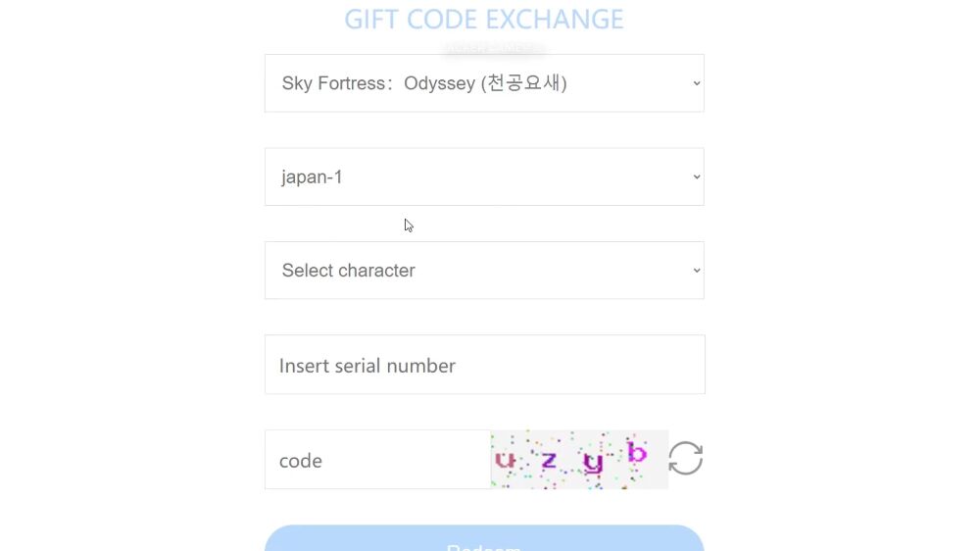Open the japan-1 server dropdown
This screenshot has width=980, height=551.
tap(483, 177)
